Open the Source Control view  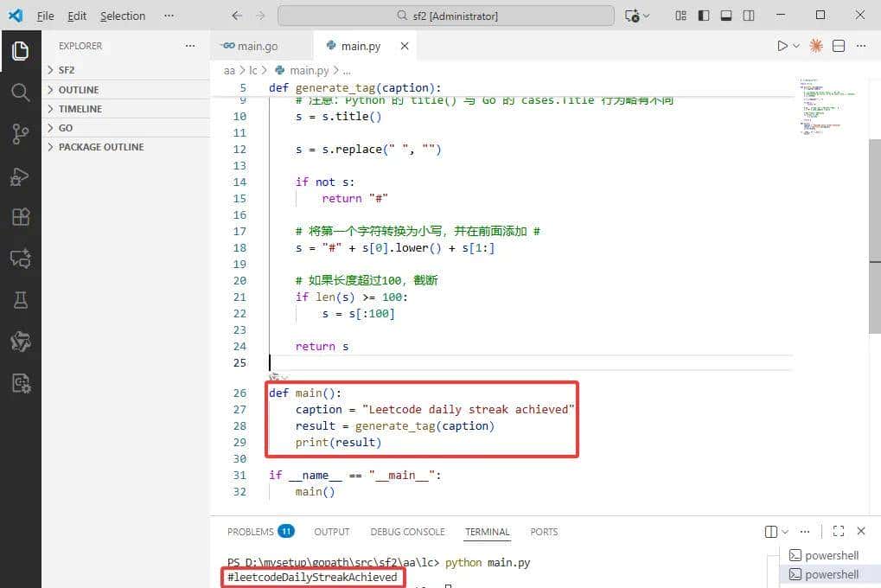pyautogui.click(x=21, y=133)
